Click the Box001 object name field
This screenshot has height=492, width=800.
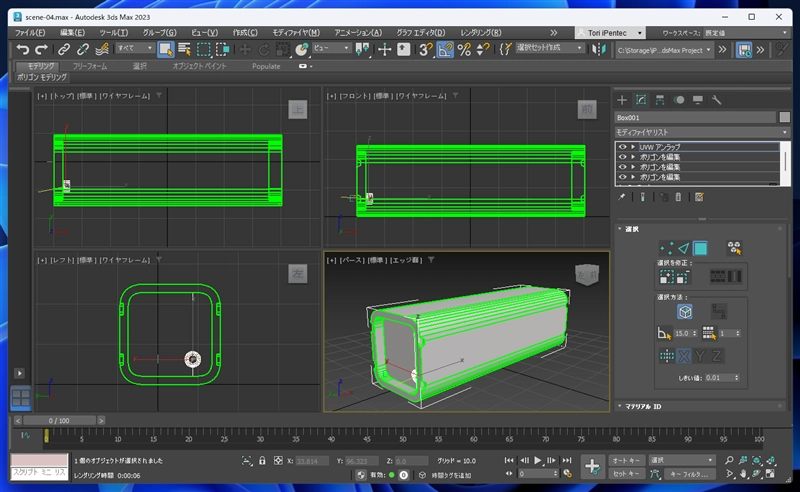pyautogui.click(x=695, y=117)
